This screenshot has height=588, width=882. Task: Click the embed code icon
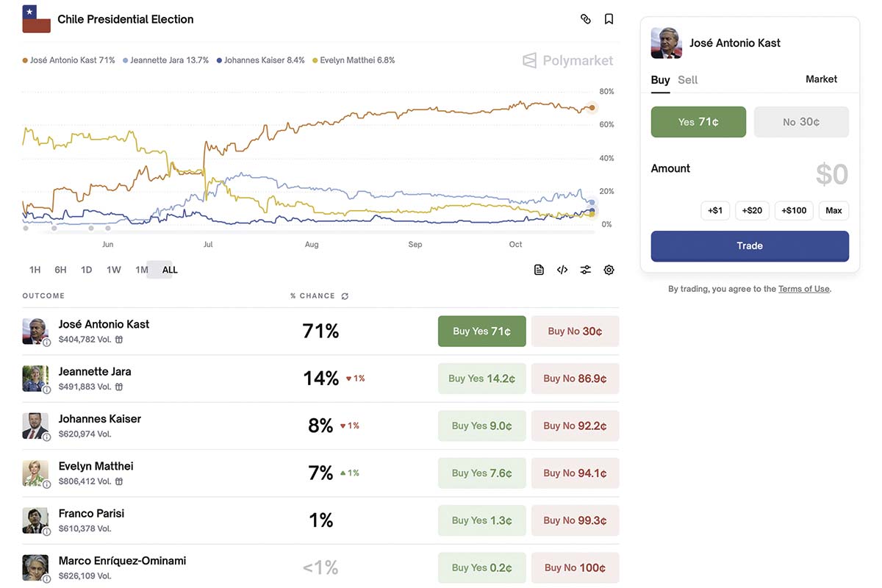[562, 270]
